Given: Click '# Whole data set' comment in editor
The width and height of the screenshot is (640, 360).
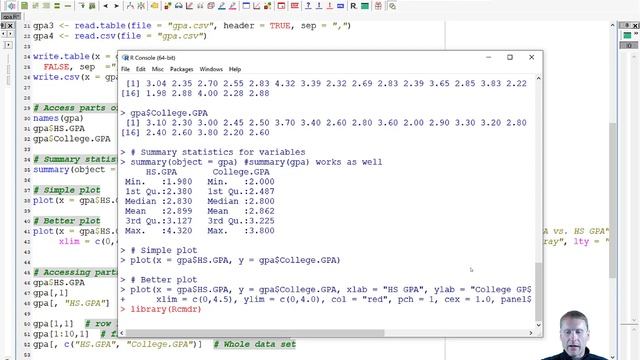Looking at the screenshot, I should click(255, 344).
